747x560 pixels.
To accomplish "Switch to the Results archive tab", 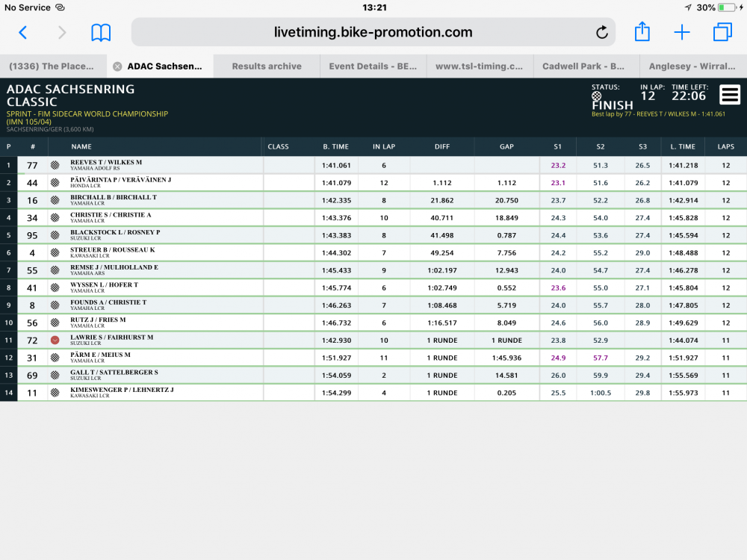I will (267, 66).
